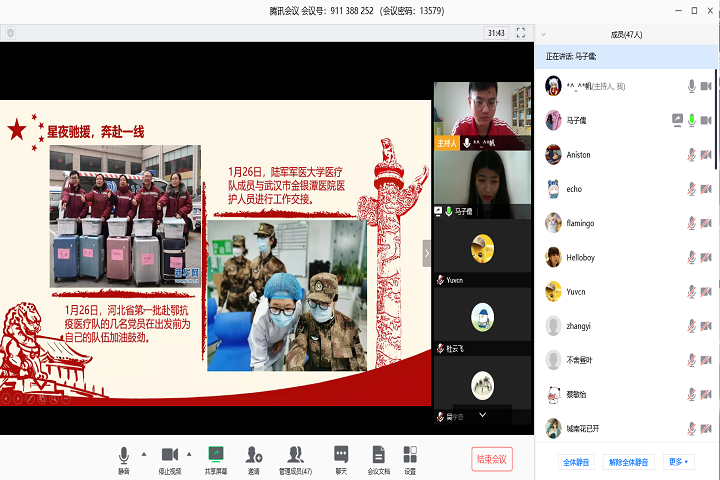Click 马子儒's video thumbnail
Screen dimensions: 720x480
pos(482,183)
